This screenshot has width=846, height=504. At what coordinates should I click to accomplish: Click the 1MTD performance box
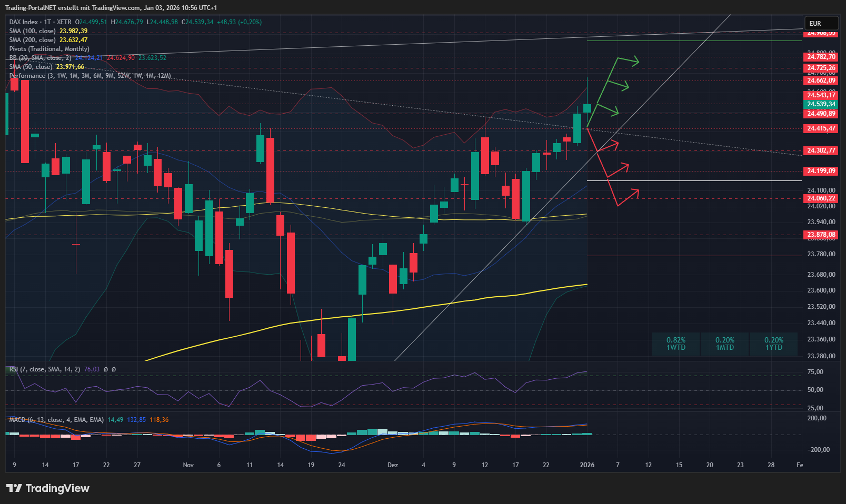click(x=725, y=344)
